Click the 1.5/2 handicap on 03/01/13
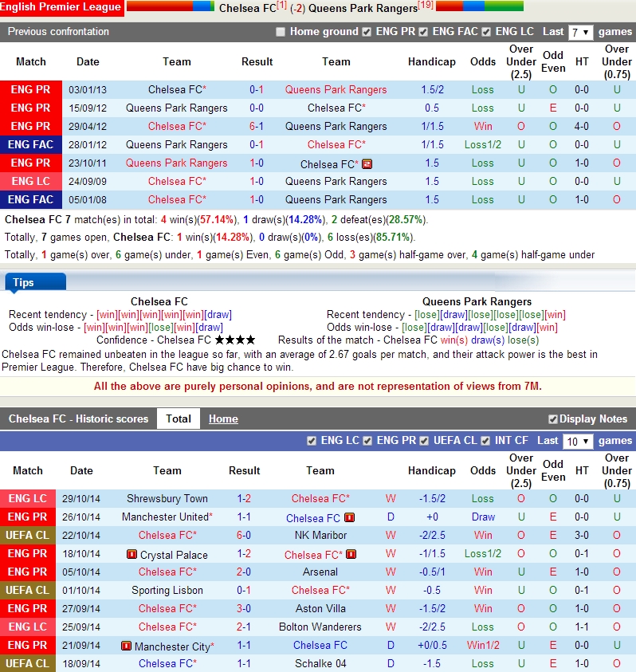Viewport: 636px width, 672px height. coord(432,89)
